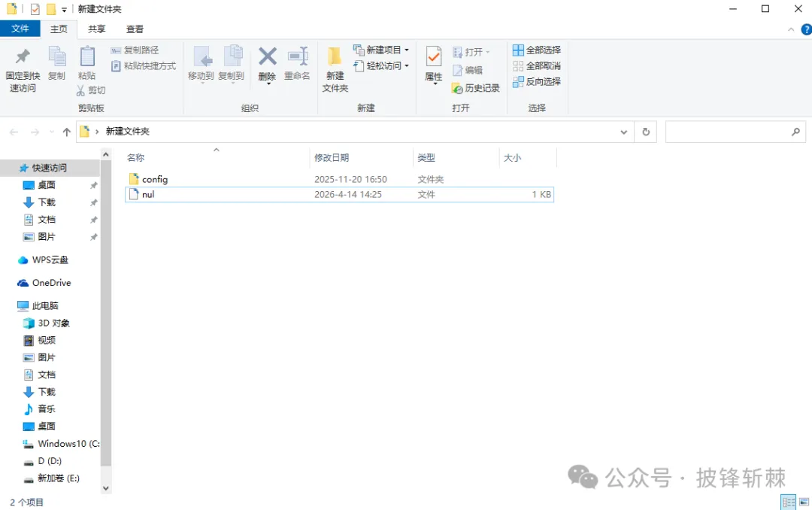Open the address bar history dropdown

pyautogui.click(x=623, y=132)
